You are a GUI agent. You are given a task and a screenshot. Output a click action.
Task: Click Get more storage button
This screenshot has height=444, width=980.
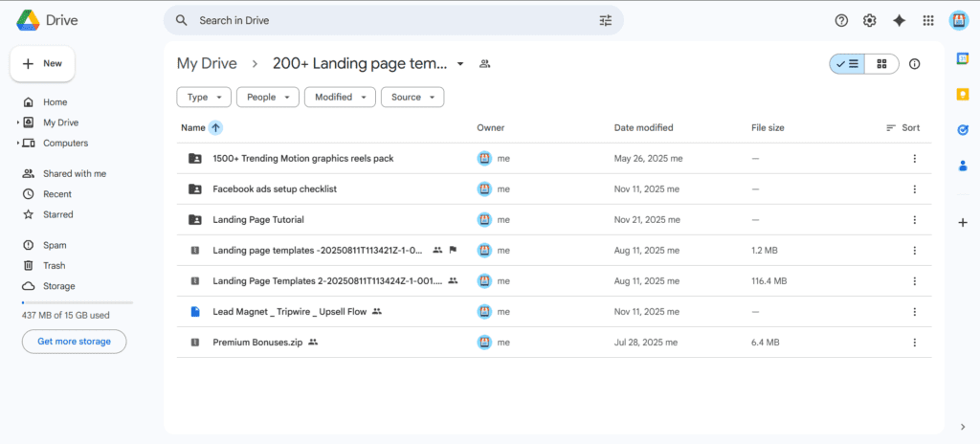(74, 342)
